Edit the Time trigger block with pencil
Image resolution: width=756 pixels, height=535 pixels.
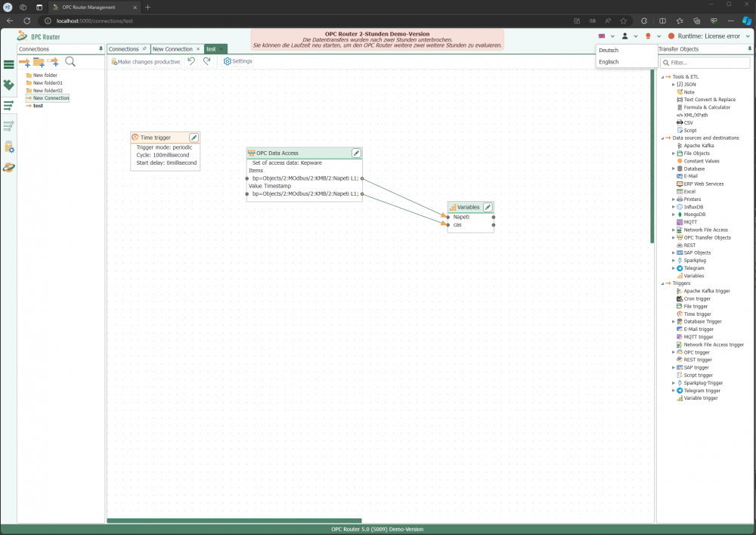pos(194,138)
